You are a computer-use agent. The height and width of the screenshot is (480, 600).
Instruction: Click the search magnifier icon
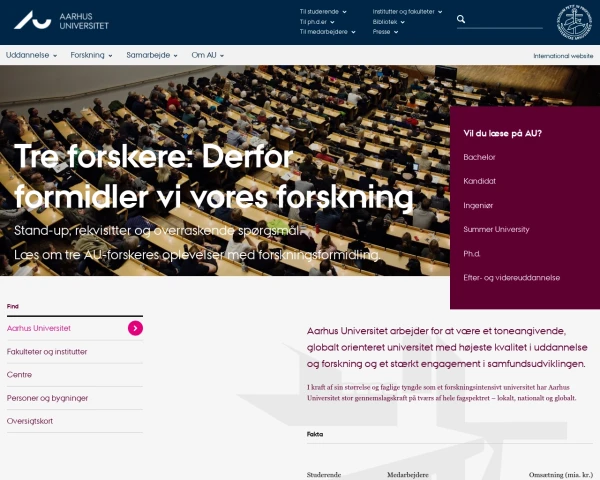pyautogui.click(x=461, y=19)
